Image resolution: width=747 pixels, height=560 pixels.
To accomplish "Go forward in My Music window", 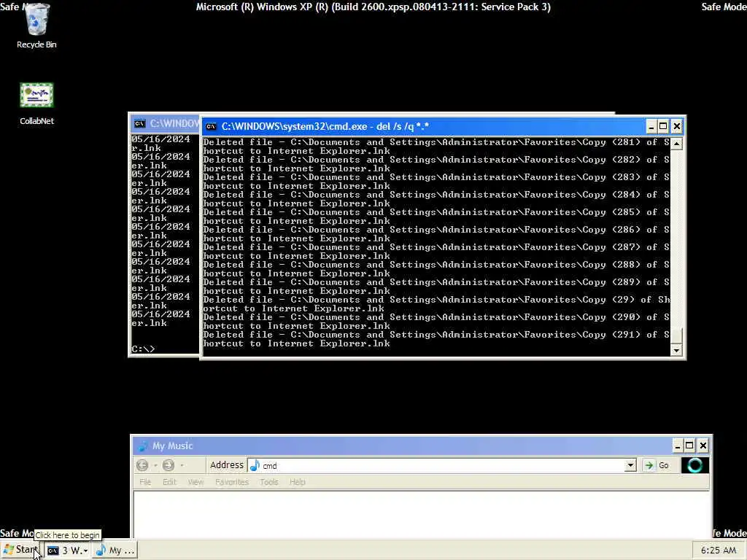I will (169, 465).
